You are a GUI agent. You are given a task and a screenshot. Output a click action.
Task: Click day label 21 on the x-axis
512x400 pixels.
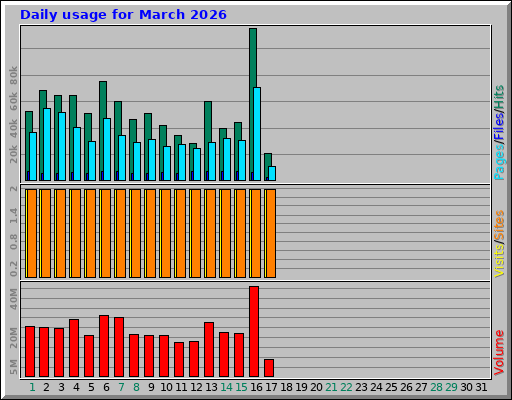[x=331, y=387]
